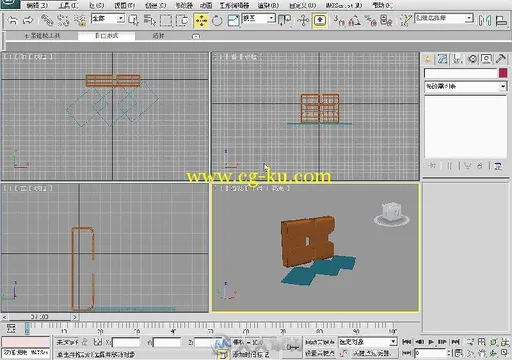The image size is (512, 360).
Task: Click the Align tool icon
Action: tap(501, 21)
